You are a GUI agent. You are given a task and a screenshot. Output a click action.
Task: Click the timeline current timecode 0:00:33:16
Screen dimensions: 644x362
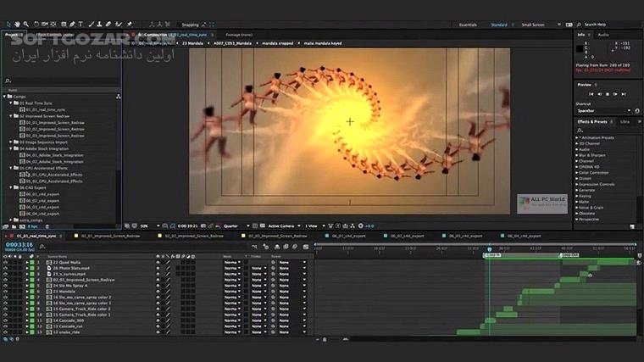coord(19,245)
